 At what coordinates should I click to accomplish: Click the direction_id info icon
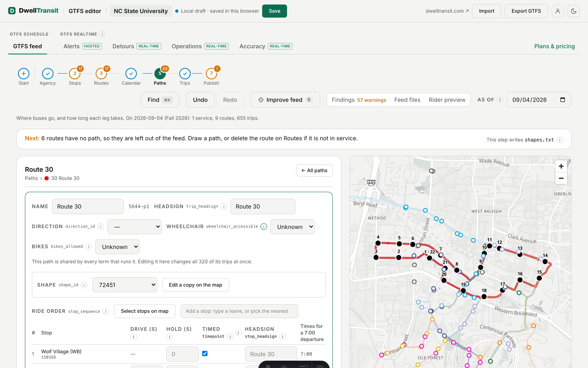(101, 226)
